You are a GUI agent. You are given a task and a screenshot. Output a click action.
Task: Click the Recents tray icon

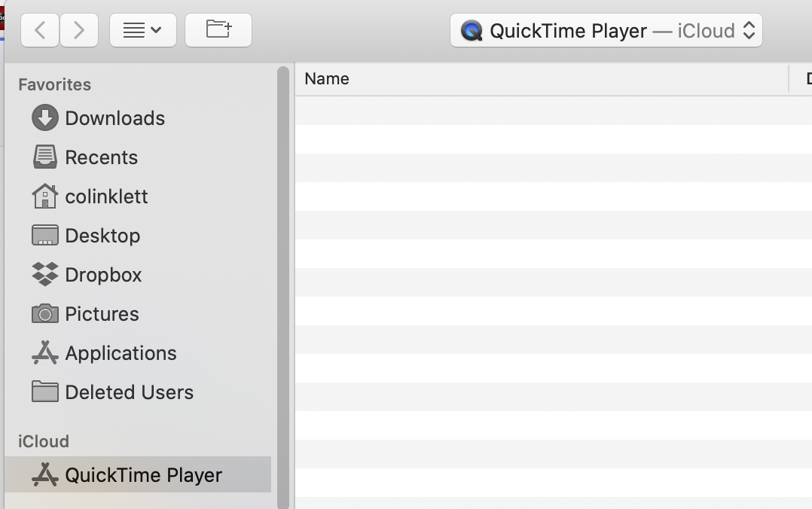click(x=45, y=157)
